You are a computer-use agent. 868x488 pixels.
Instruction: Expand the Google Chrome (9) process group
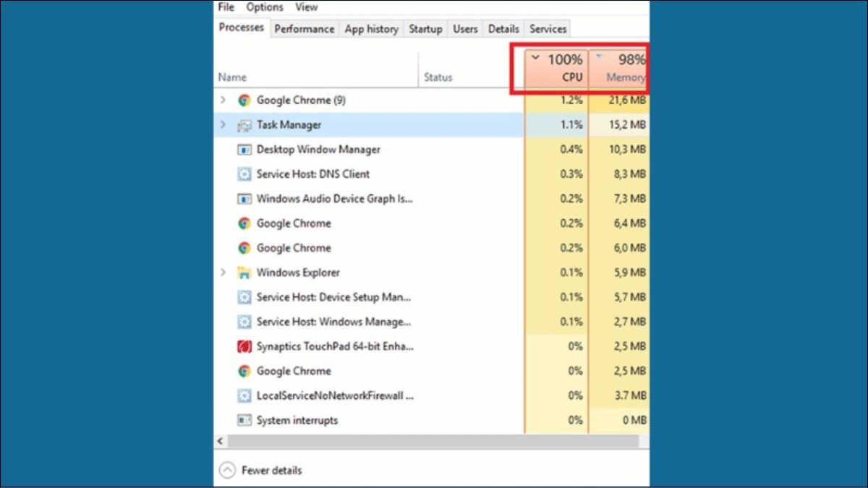[x=223, y=100]
